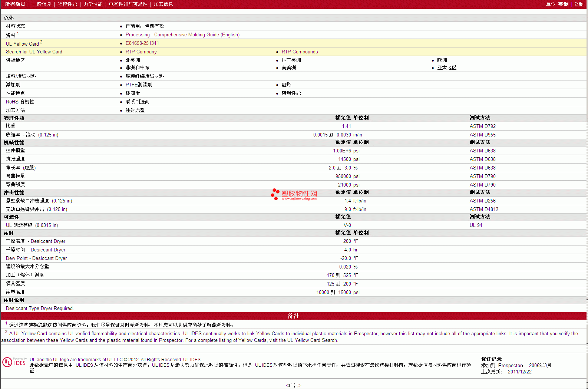Click the PTFE润滑剂 additive entry
This screenshot has width=588, height=389.
click(x=139, y=85)
